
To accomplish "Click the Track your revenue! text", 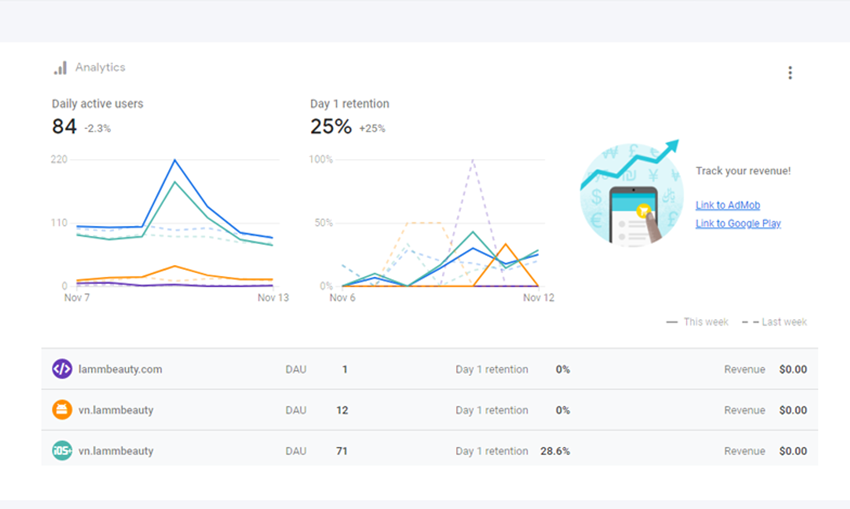I will coord(743,171).
